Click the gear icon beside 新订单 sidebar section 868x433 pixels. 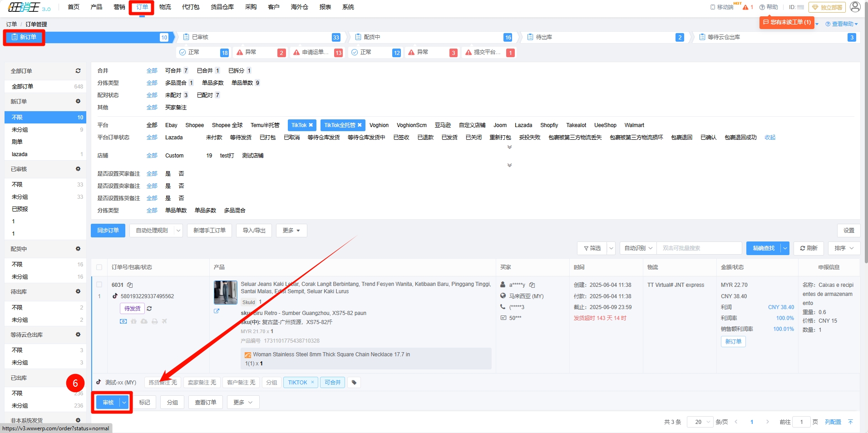pos(78,101)
